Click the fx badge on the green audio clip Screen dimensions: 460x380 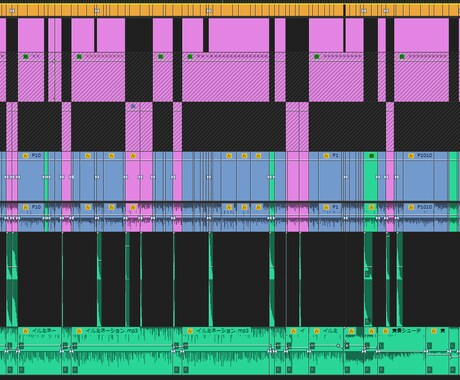371,207
